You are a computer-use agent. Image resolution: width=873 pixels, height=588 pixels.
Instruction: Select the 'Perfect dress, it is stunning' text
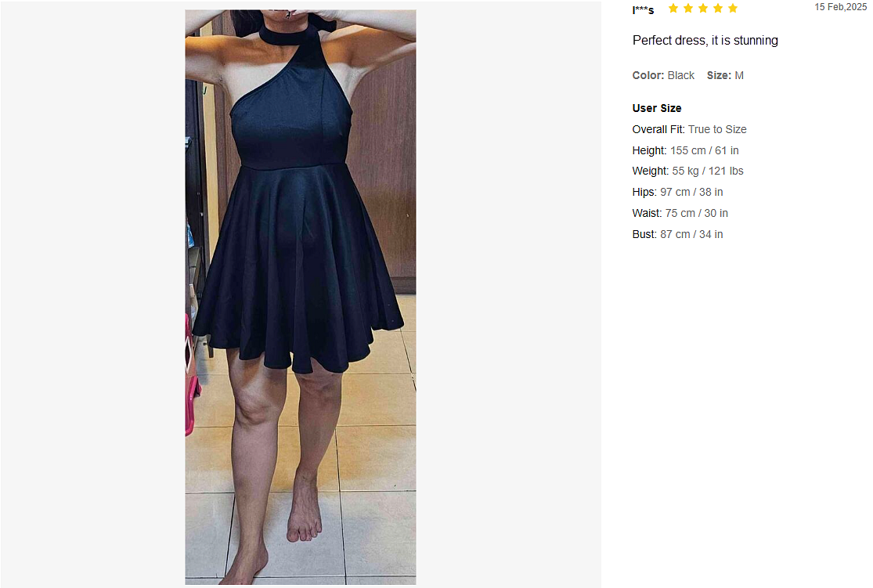[705, 41]
